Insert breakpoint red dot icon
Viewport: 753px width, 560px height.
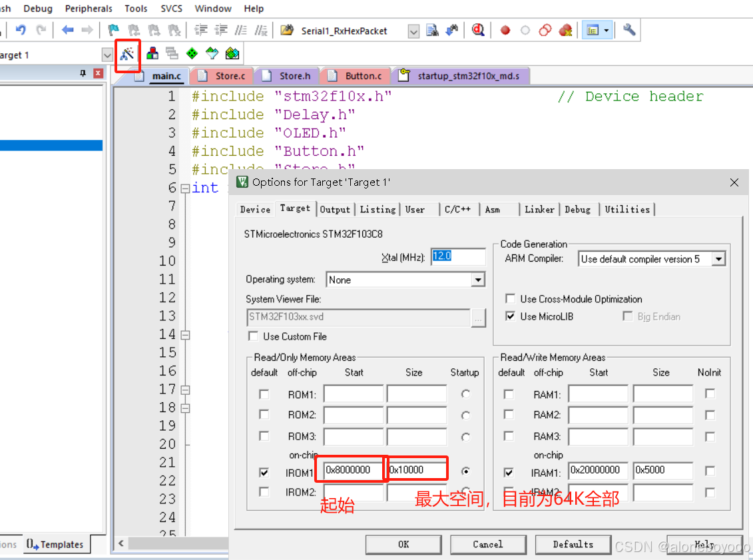pos(505,30)
